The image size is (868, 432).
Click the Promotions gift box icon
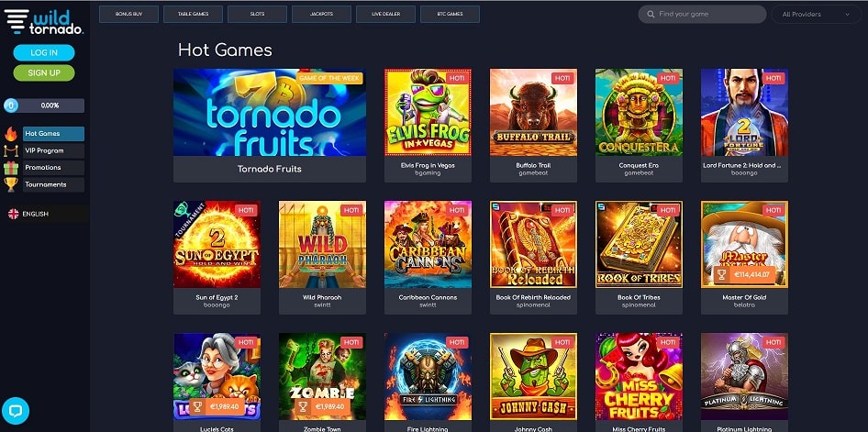(x=11, y=168)
